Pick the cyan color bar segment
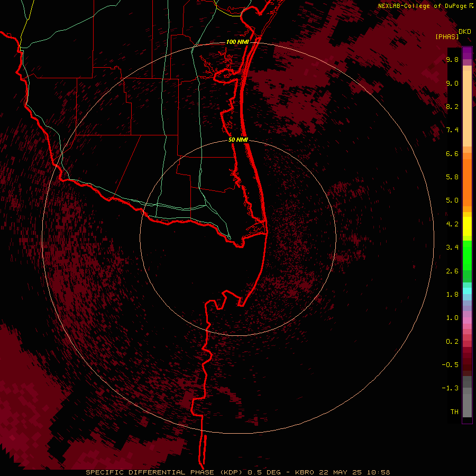The image size is (476, 476). click(467, 291)
